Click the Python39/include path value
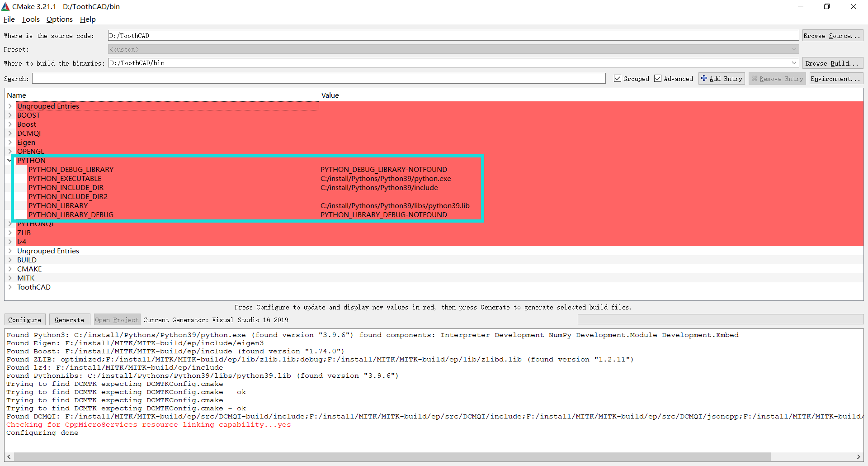This screenshot has width=868, height=466. (x=379, y=188)
